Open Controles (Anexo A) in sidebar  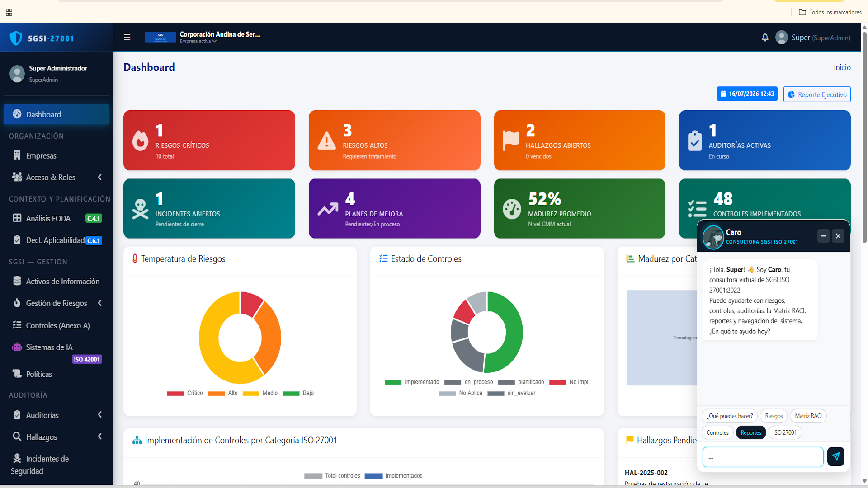point(57,325)
